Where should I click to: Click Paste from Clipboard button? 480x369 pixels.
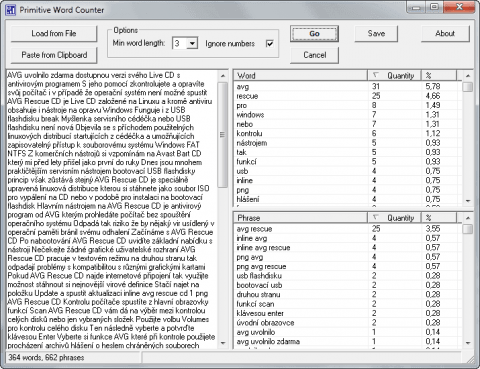click(54, 55)
